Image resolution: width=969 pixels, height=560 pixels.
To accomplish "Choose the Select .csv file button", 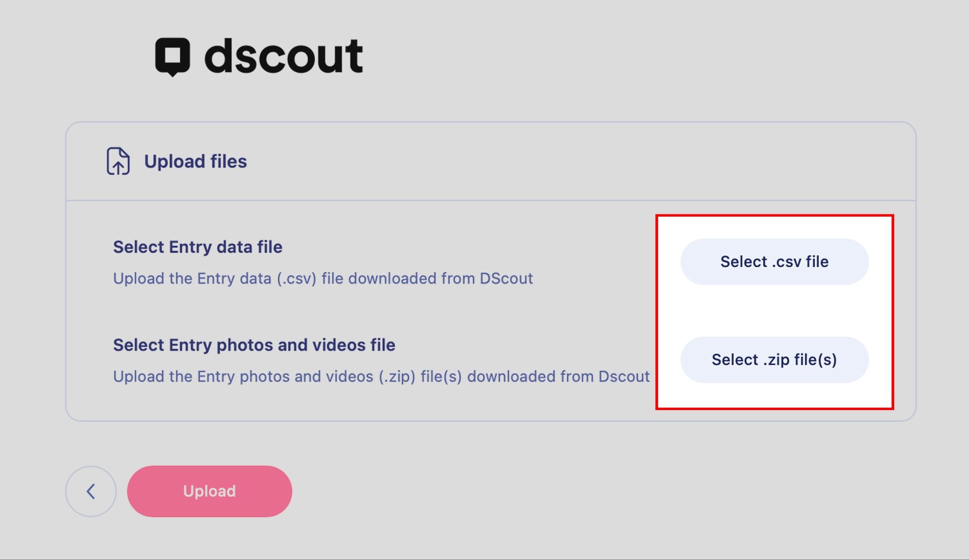I will click(774, 262).
